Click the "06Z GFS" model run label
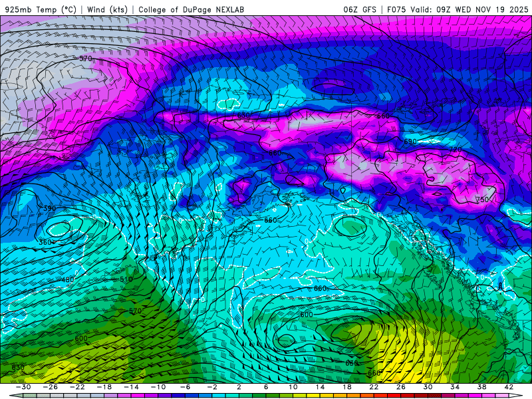Viewport: 532px width, 399px height. [x=360, y=9]
